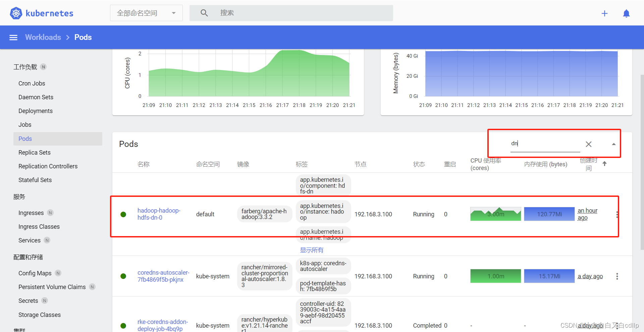Open rke-coredns-addon-deploy-job-4bq9p link
The width and height of the screenshot is (644, 332).
coord(163,325)
